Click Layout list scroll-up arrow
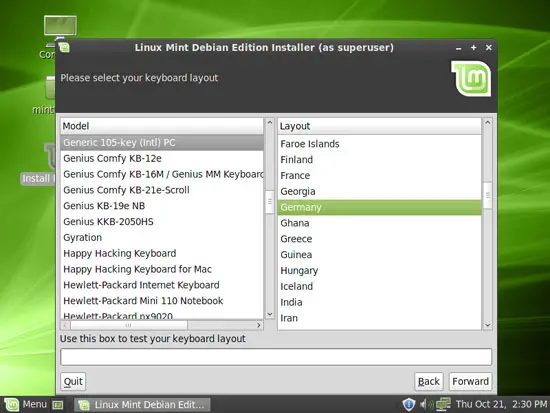The width and height of the screenshot is (550, 413). coord(488,122)
